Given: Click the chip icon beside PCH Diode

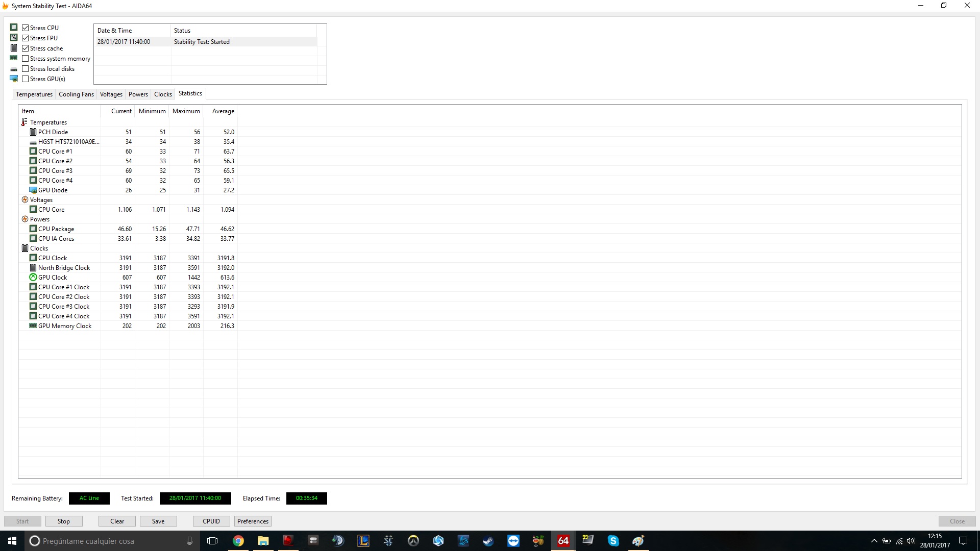Looking at the screenshot, I should pyautogui.click(x=33, y=132).
